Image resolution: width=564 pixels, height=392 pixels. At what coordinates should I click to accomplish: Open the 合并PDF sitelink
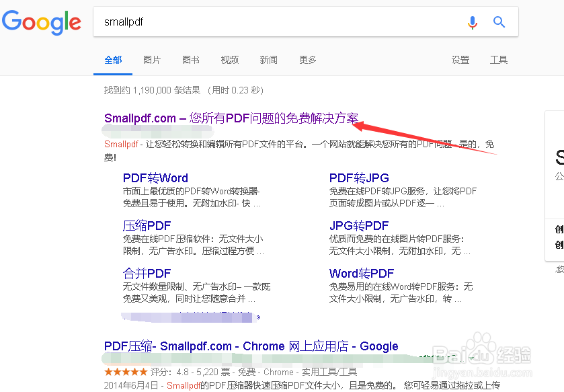[x=147, y=273]
